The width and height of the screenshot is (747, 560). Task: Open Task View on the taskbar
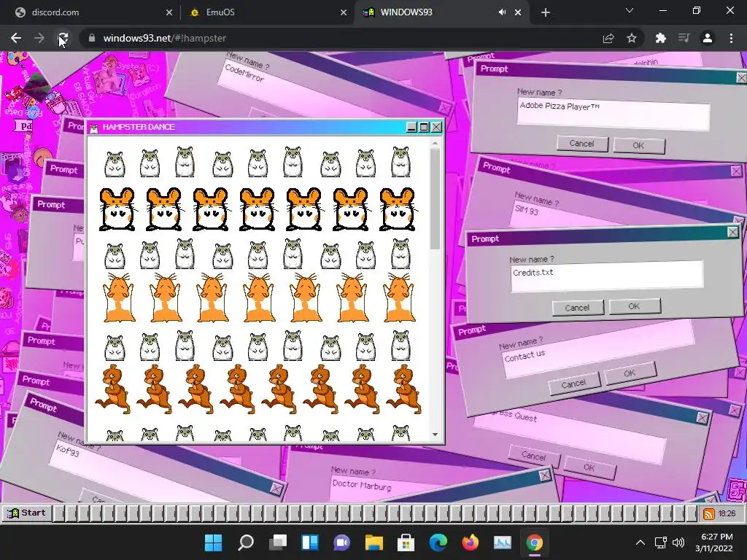[x=278, y=542]
